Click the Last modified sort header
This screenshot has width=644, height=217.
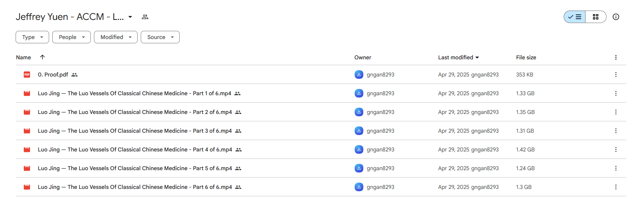458,57
